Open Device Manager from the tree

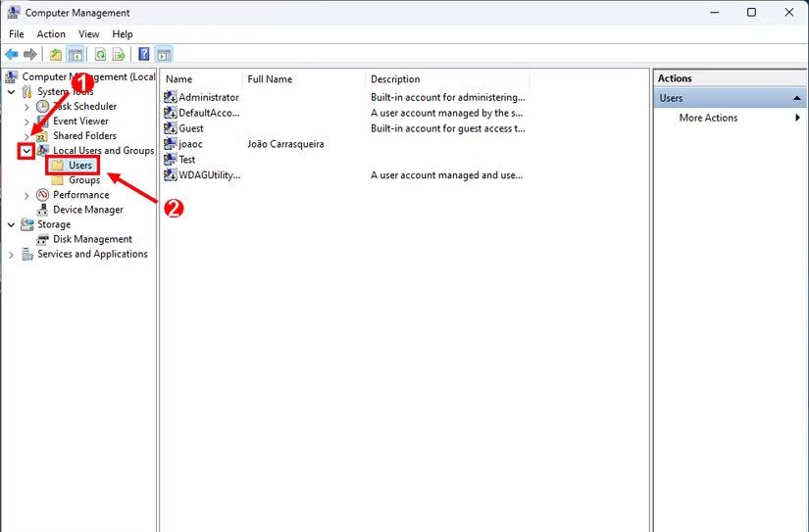pyautogui.click(x=87, y=210)
